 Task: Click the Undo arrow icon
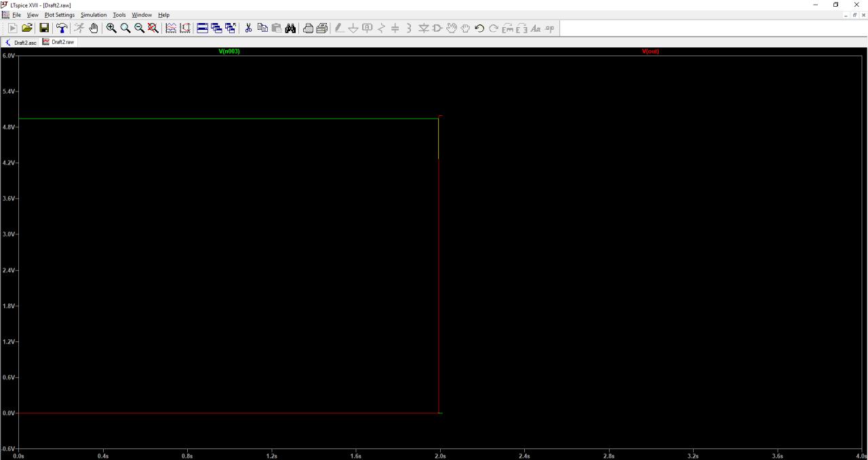(x=479, y=28)
